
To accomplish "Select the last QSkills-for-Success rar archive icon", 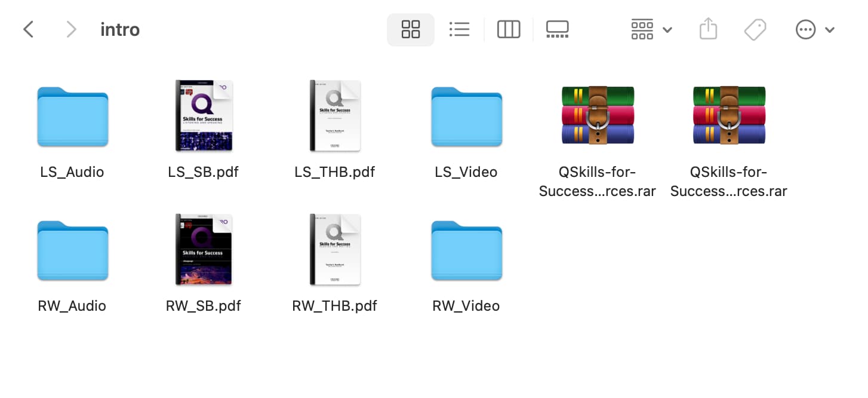I will pos(729,115).
